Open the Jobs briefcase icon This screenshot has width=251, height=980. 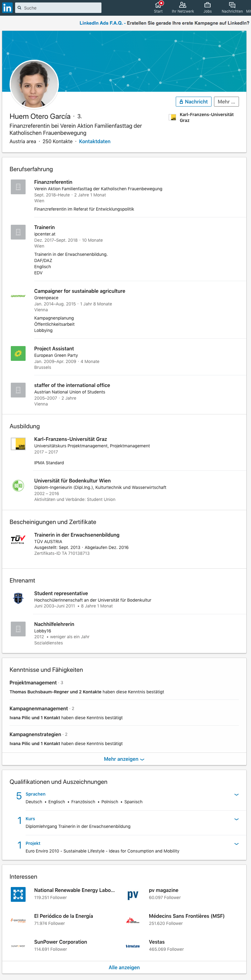(x=208, y=5)
